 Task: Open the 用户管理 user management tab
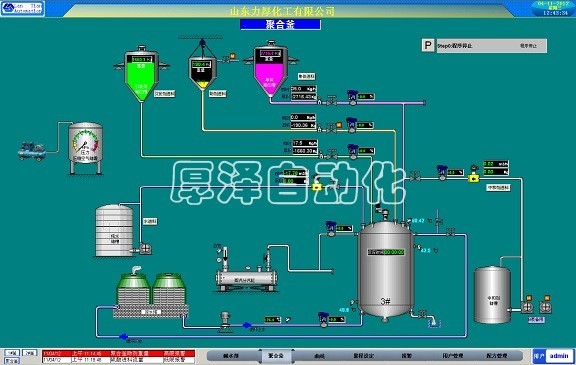[x=453, y=356]
